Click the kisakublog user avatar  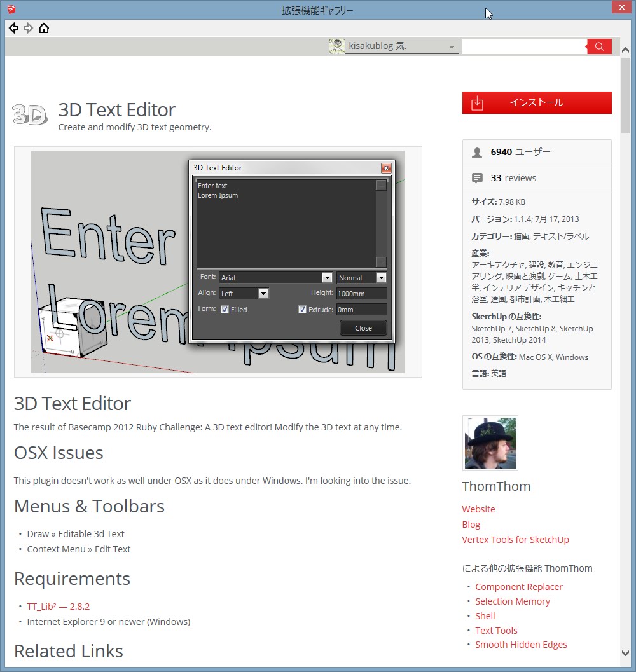point(336,46)
